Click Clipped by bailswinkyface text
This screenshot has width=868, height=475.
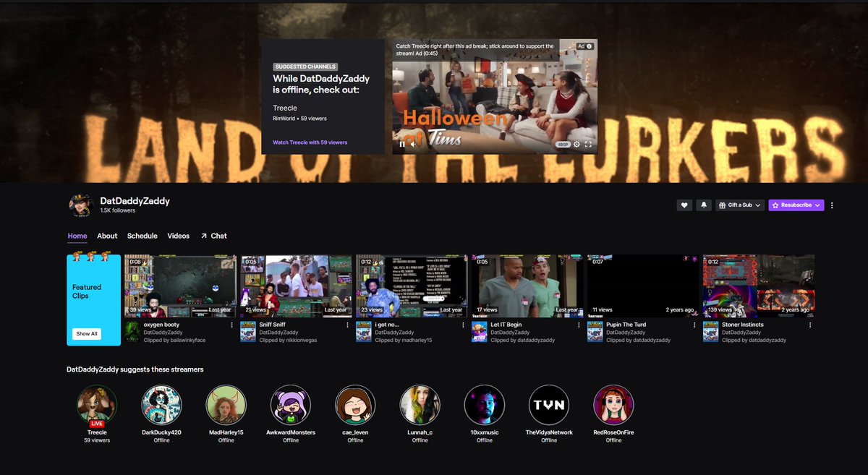point(174,340)
